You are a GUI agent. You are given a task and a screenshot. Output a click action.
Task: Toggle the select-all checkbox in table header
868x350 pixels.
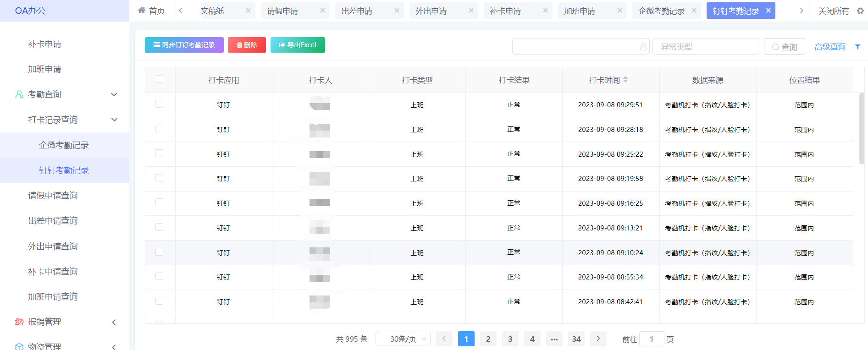coord(160,79)
